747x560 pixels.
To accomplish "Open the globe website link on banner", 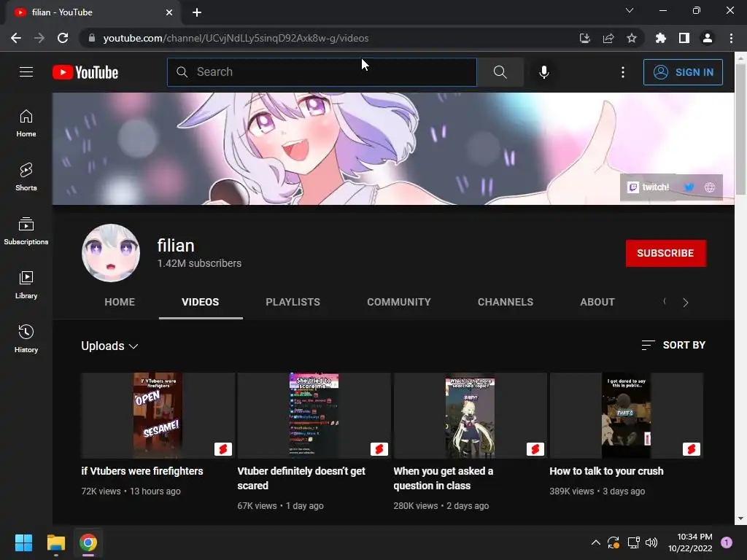I will [709, 187].
